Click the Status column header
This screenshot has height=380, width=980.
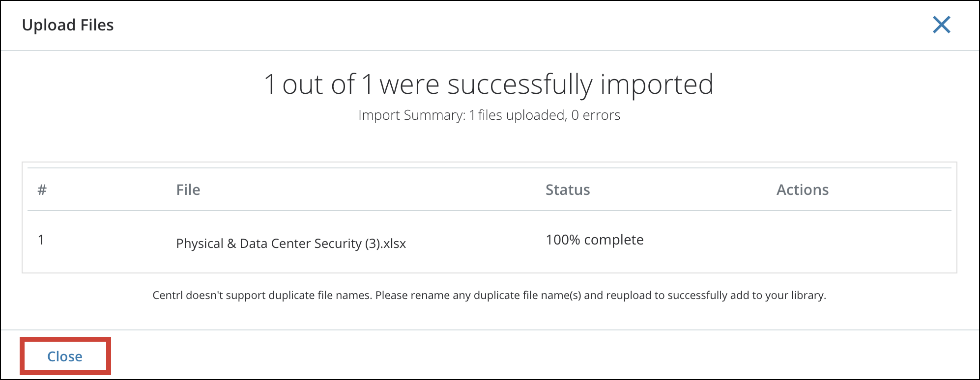(567, 190)
